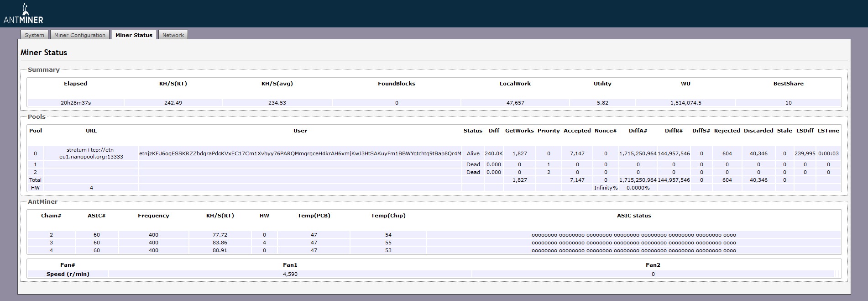Viewport: 868px width, 301px height.
Task: Click the LocalWork value 47,657
Action: 515,103
